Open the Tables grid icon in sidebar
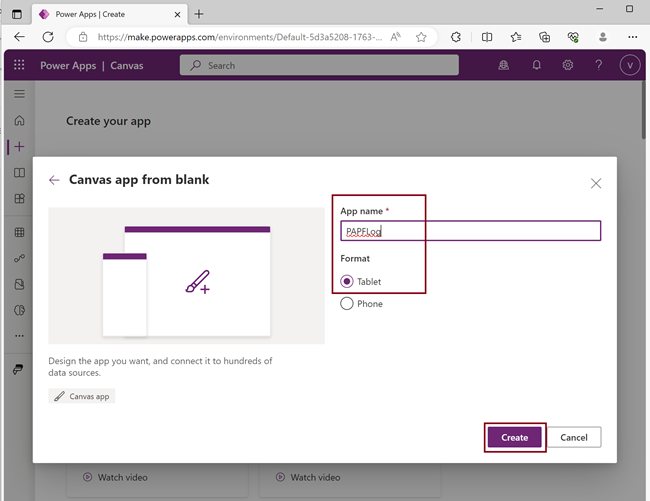This screenshot has width=650, height=501. [19, 232]
